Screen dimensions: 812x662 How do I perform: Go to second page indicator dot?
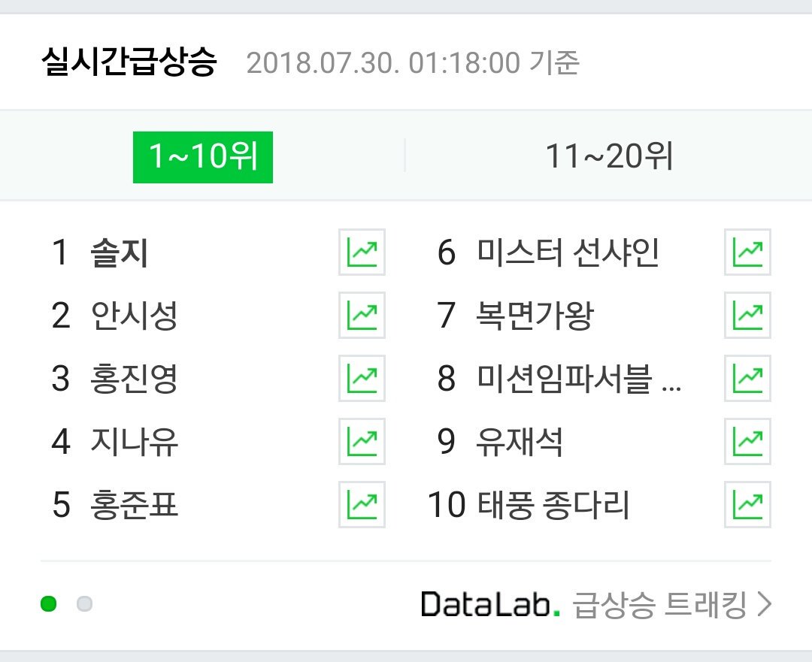pyautogui.click(x=84, y=603)
